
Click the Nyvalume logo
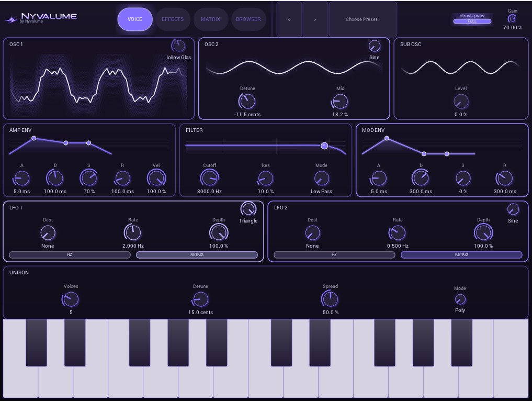pos(41,18)
